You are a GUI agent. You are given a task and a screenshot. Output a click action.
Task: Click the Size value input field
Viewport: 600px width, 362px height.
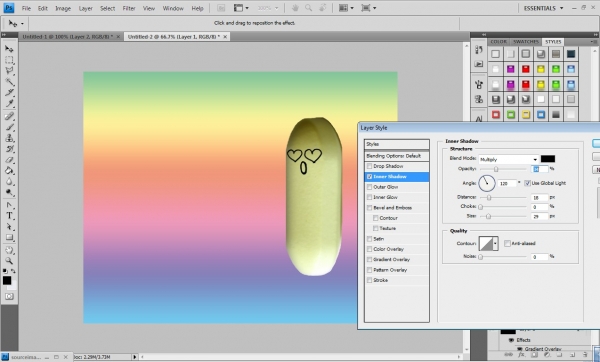coord(539,216)
